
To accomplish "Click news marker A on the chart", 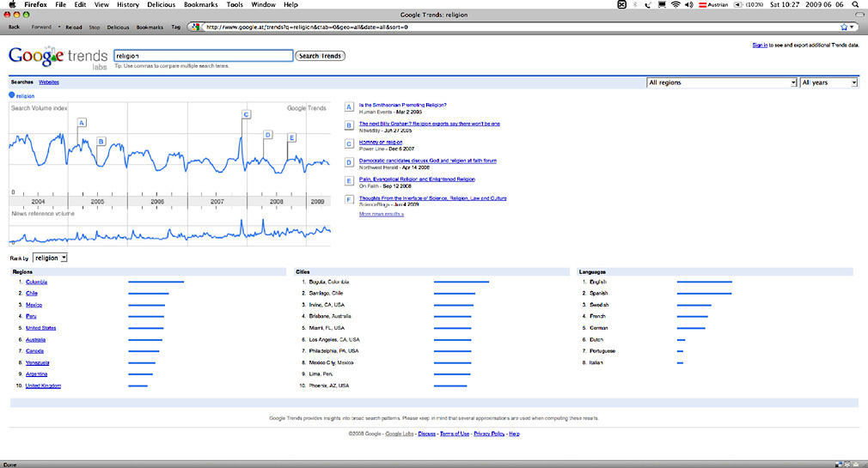I will (x=82, y=123).
